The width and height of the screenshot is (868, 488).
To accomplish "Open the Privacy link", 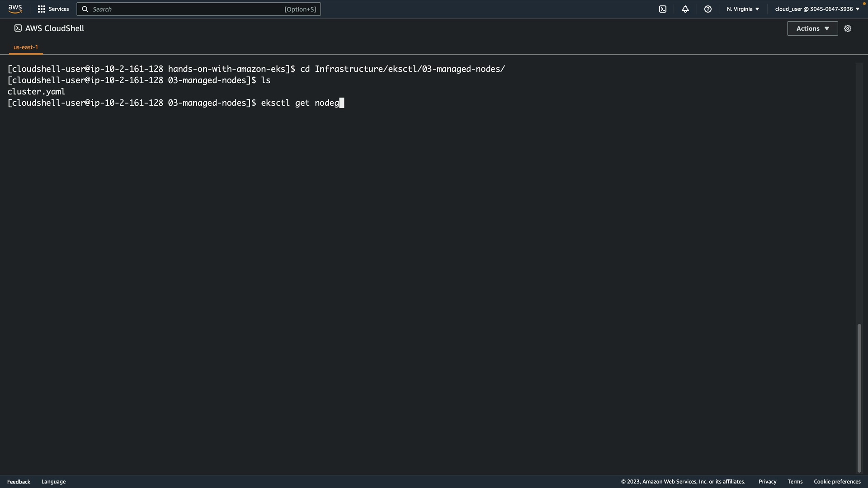I will point(767,482).
